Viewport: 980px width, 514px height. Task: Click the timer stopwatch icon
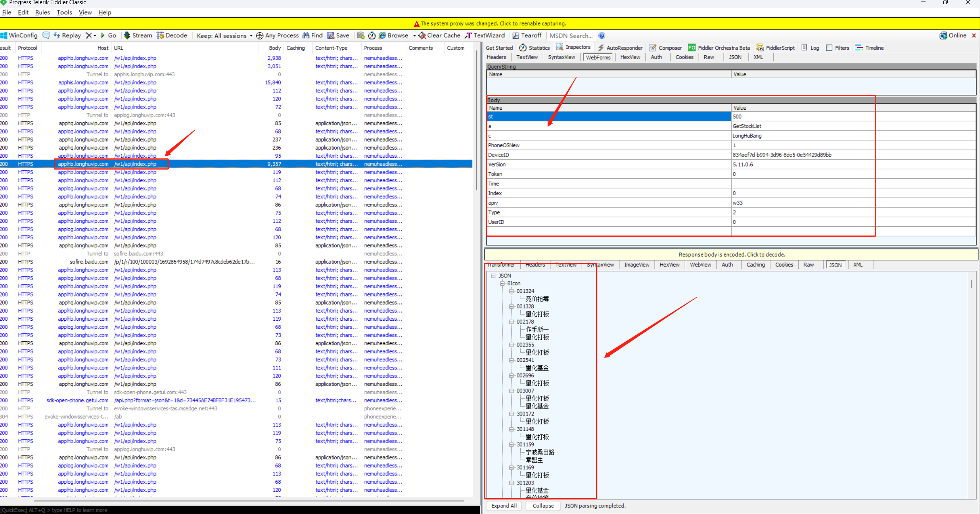coord(372,35)
